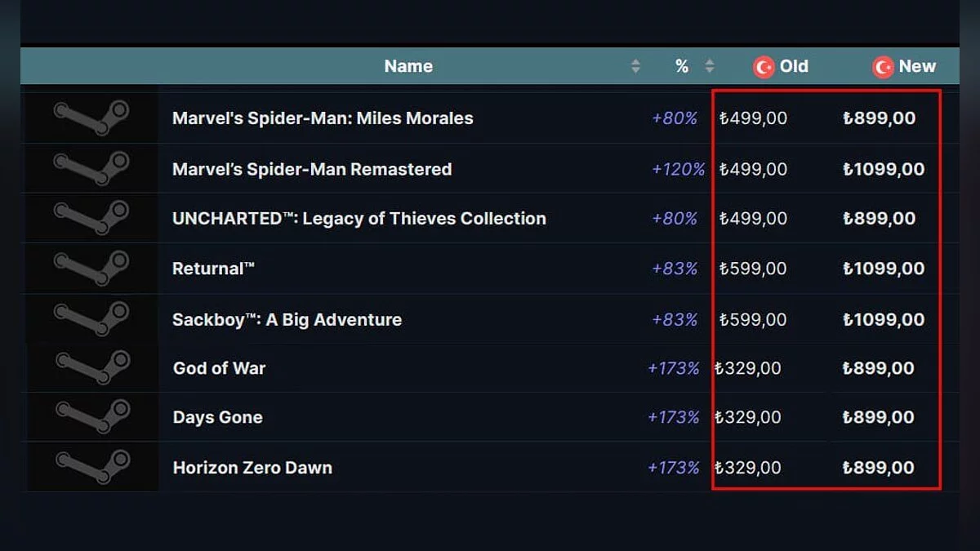The image size is (980, 551).
Task: Open the Returnal game link
Action: tap(213, 269)
